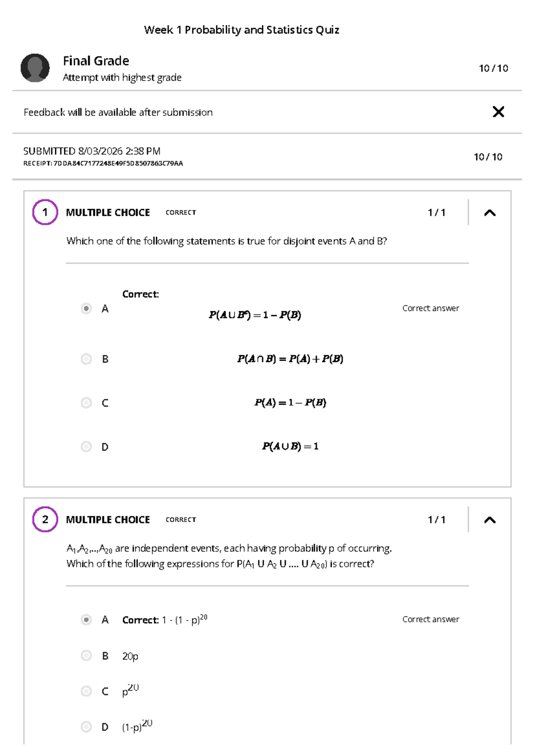535x756 pixels.
Task: Click the quiz title heading
Action: [241, 30]
